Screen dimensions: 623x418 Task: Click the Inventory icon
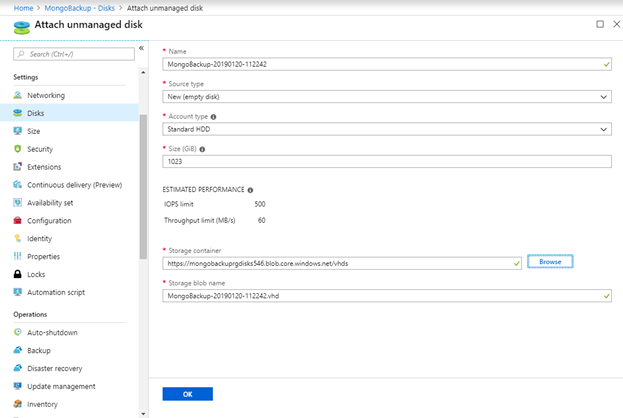click(17, 404)
